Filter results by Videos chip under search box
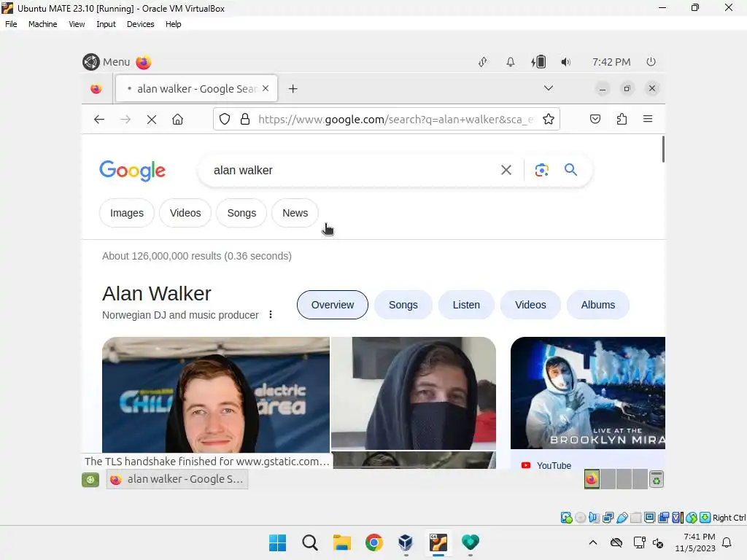 pyautogui.click(x=185, y=213)
